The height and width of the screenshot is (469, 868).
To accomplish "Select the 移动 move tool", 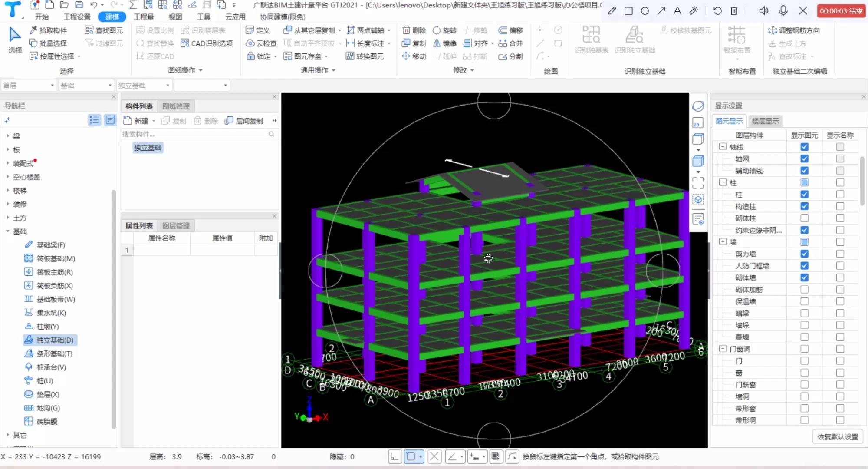I will tap(413, 56).
